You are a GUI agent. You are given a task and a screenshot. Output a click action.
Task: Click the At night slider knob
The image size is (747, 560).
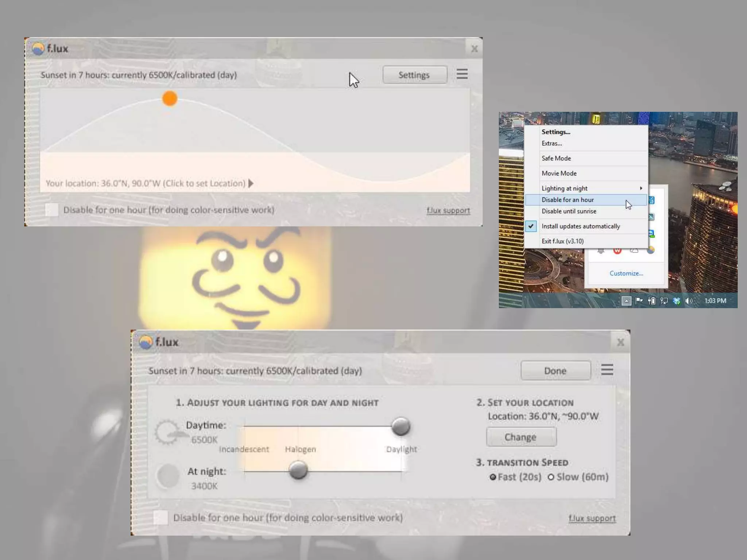click(x=298, y=469)
